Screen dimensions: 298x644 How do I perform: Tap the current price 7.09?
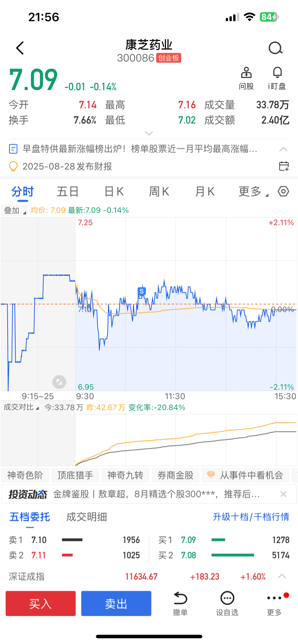click(33, 80)
